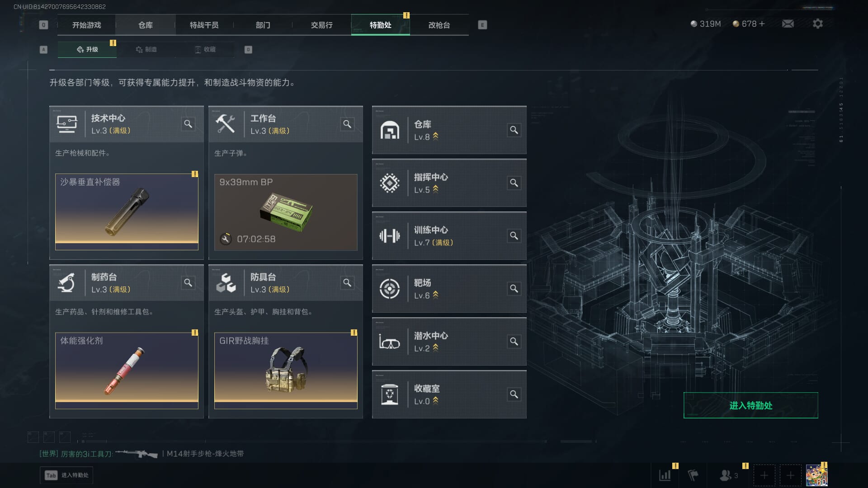Click the 进入特勤处 green button
This screenshot has height=488, width=868.
pos(750,405)
